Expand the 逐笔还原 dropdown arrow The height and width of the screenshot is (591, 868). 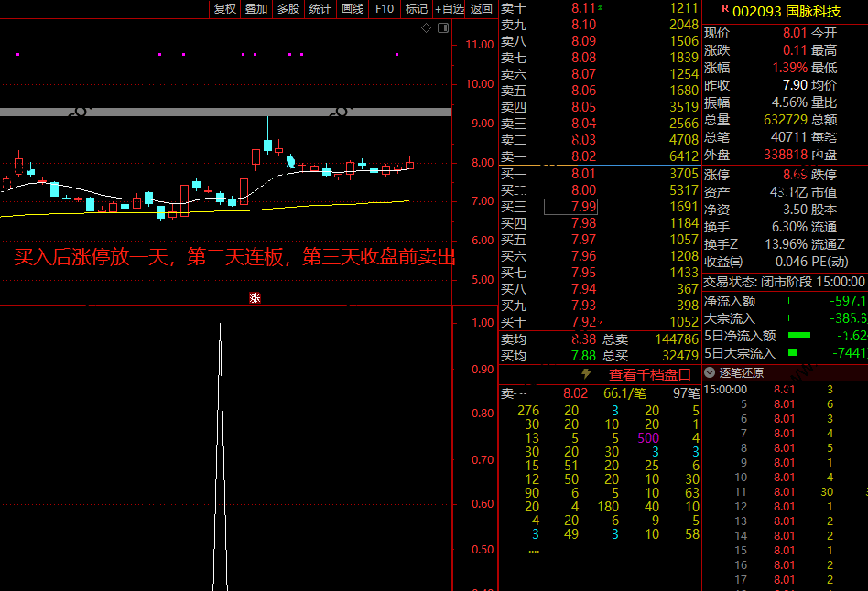point(709,372)
